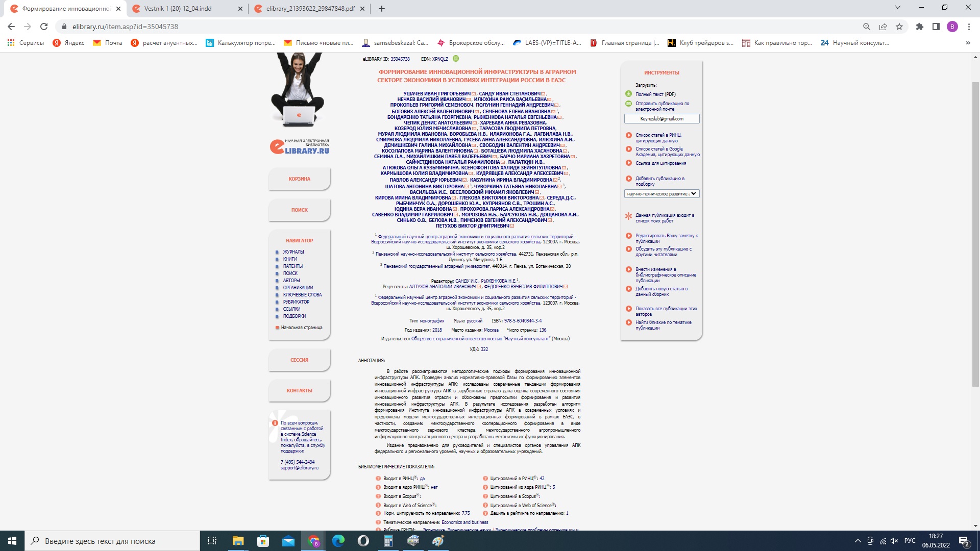This screenshot has height=551, width=980.
Task: Open Microsoft Store from the taskbar
Action: pyautogui.click(x=263, y=541)
